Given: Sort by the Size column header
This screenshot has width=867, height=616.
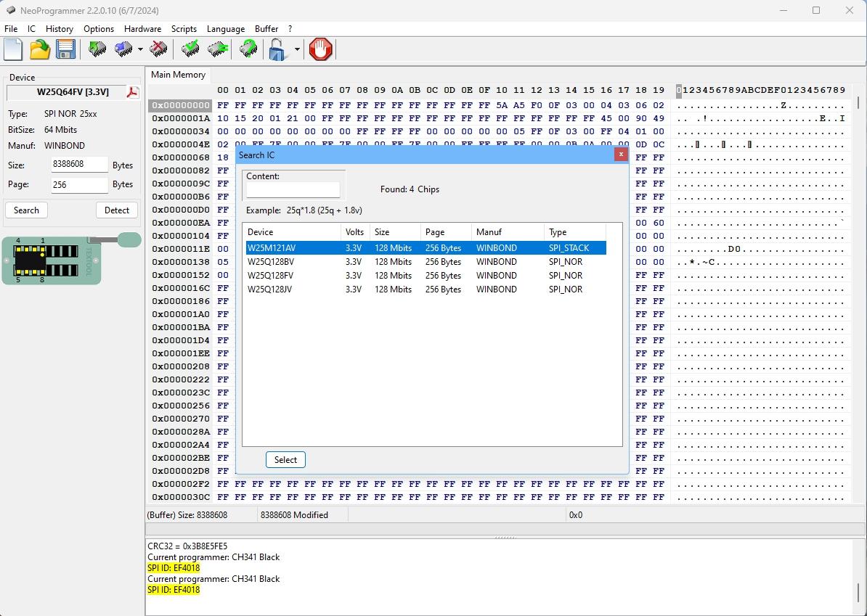Looking at the screenshot, I should coord(395,232).
